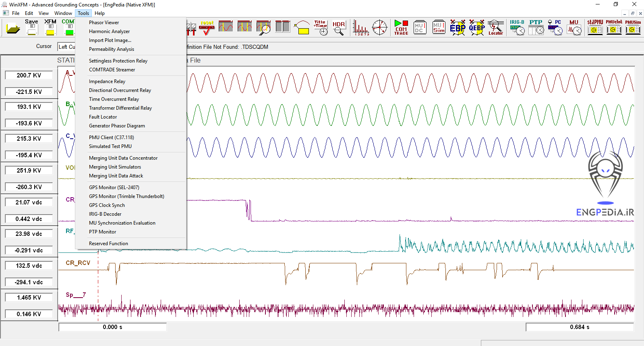Open the Window menu

click(63, 13)
